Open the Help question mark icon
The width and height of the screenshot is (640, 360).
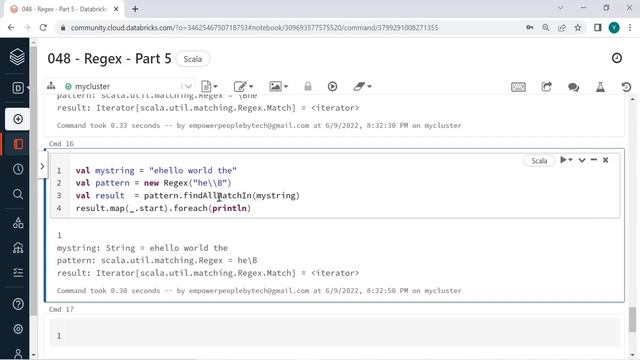18,304
